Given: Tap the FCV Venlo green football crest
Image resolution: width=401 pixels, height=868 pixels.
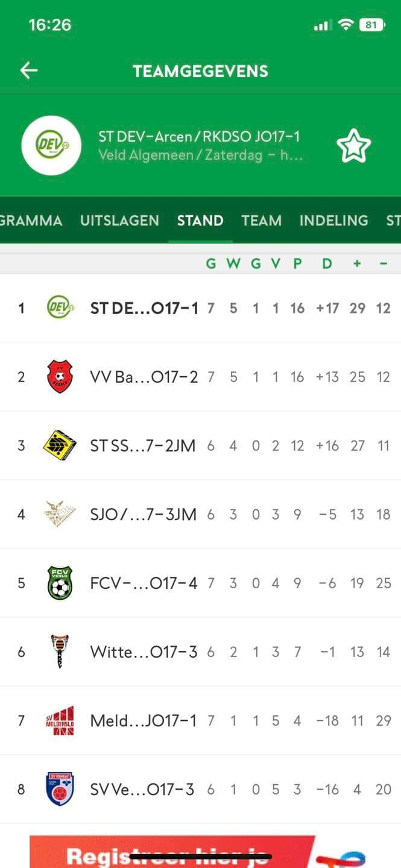Looking at the screenshot, I should tap(60, 583).
